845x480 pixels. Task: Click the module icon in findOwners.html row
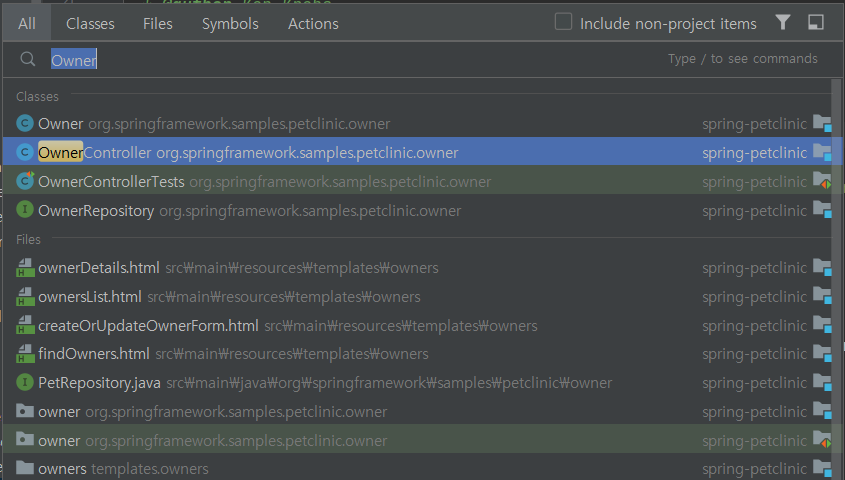point(822,353)
